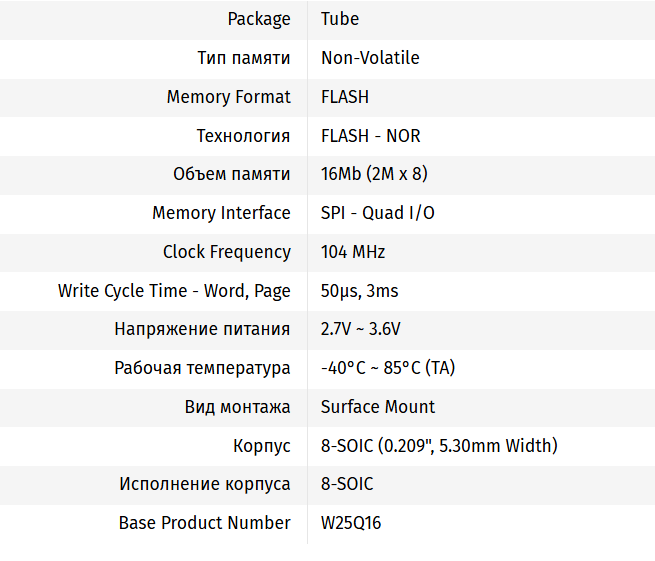
Task: Click the "Memory Format" label
Action: pyautogui.click(x=229, y=97)
